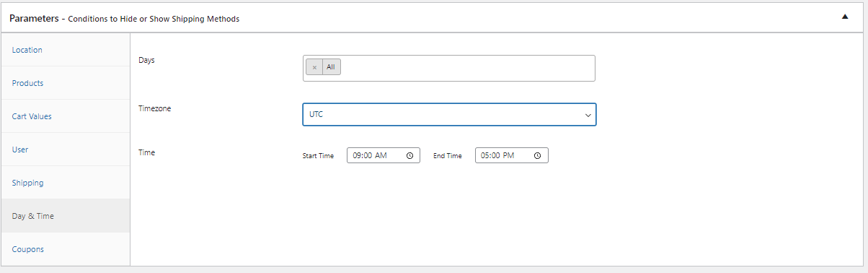The image size is (868, 273).
Task: Switch to the Cart Values tab
Action: (x=66, y=116)
